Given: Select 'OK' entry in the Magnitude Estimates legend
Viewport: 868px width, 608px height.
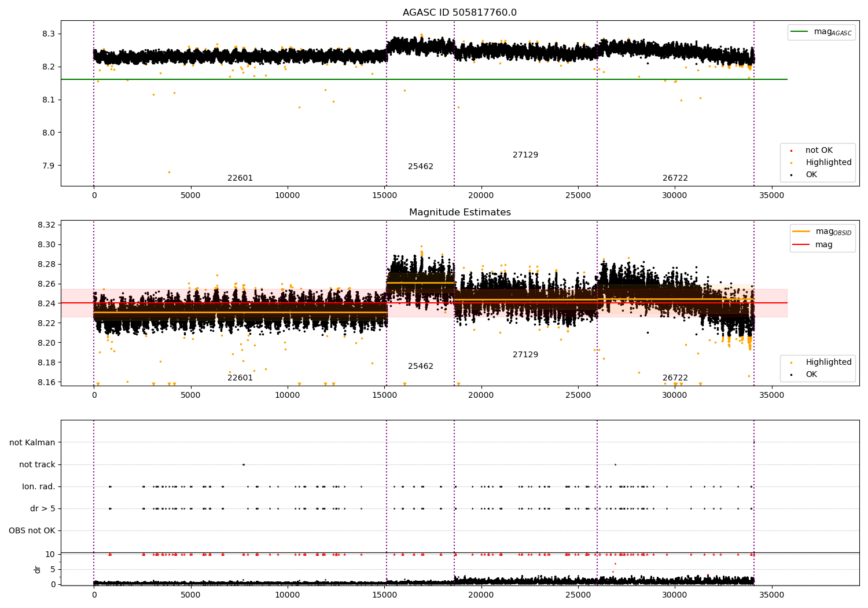Looking at the screenshot, I should click(x=811, y=375).
